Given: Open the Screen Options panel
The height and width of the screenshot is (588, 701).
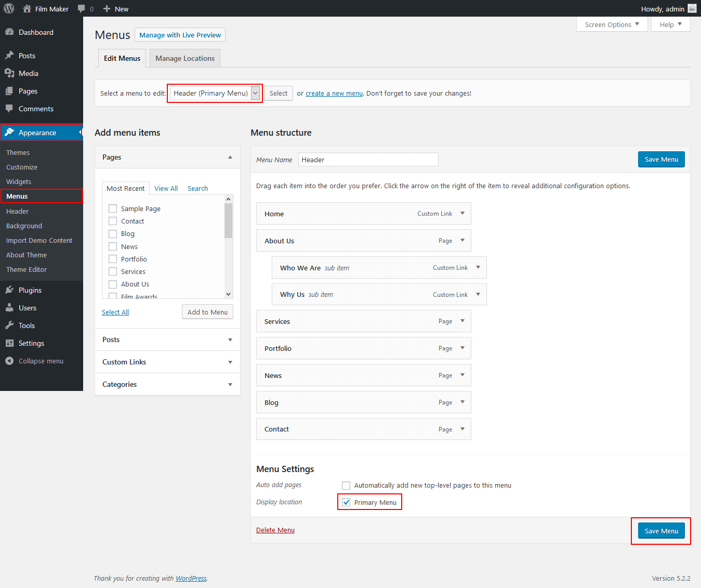Looking at the screenshot, I should [x=612, y=24].
